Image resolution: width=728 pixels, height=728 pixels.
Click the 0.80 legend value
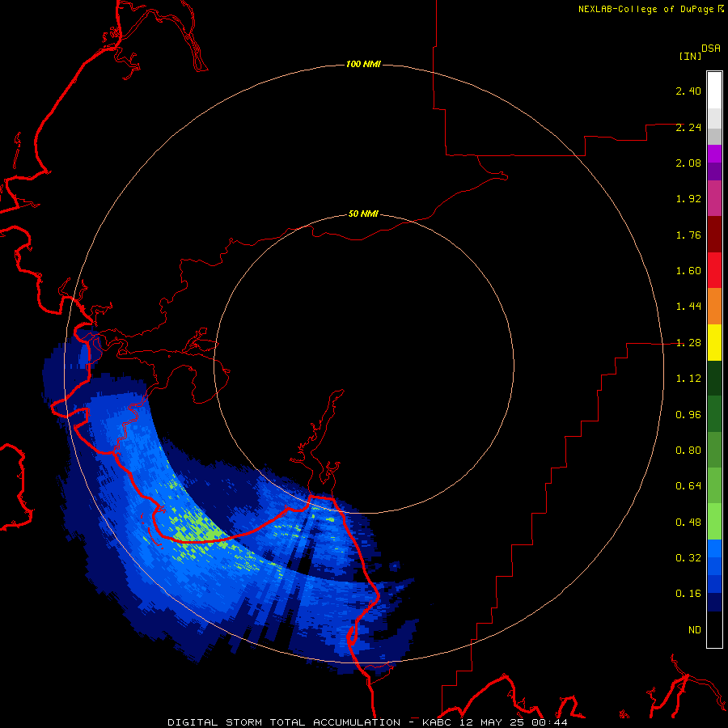click(688, 451)
